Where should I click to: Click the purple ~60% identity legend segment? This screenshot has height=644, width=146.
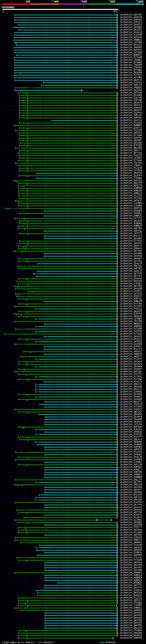pos(73,4)
